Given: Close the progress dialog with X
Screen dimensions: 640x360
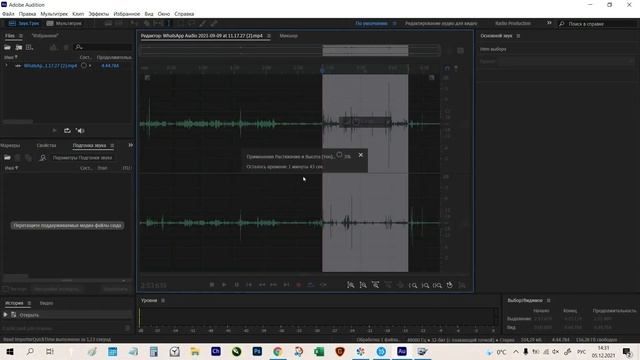Looking at the screenshot, I should [360, 155].
